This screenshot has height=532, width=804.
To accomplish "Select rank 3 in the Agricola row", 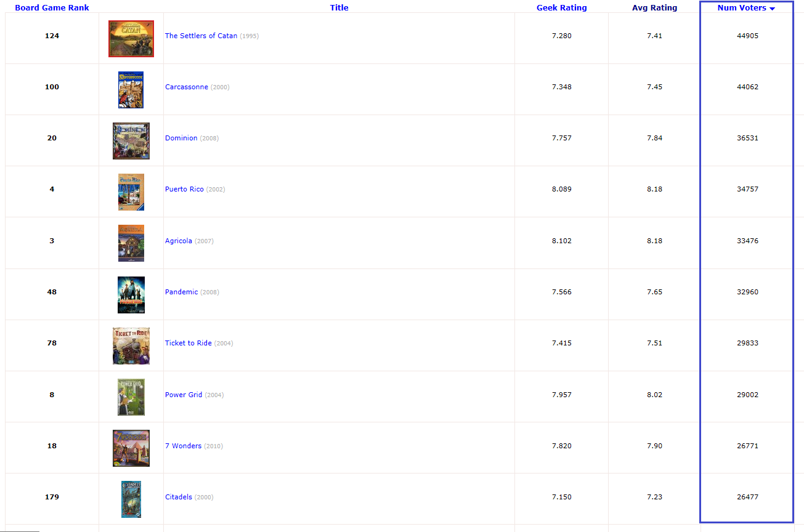I will pyautogui.click(x=52, y=241).
